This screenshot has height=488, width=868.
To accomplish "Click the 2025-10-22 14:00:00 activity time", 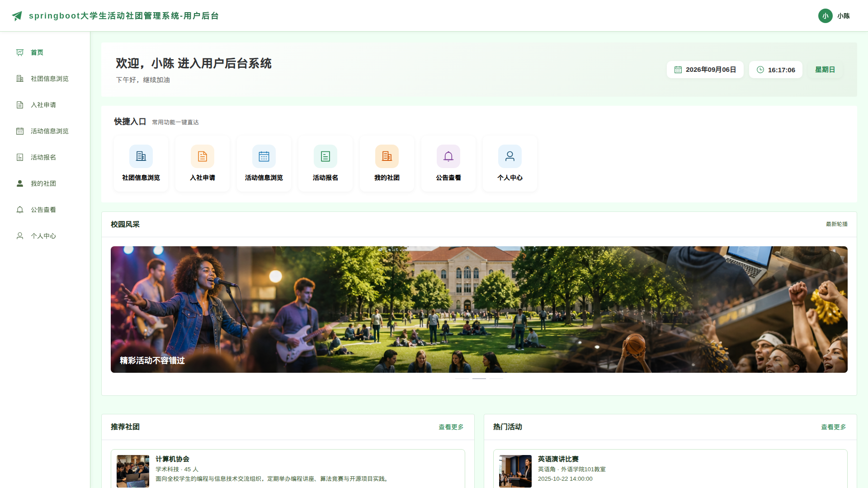I will coord(565,479).
